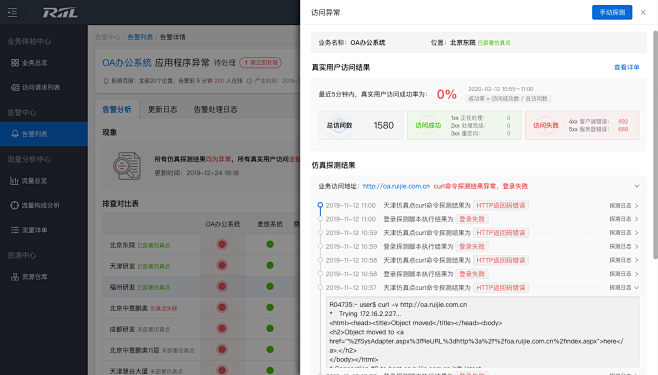The image size is (658, 375).
Task: Open 流量详单 list item
Action: click(x=29, y=230)
